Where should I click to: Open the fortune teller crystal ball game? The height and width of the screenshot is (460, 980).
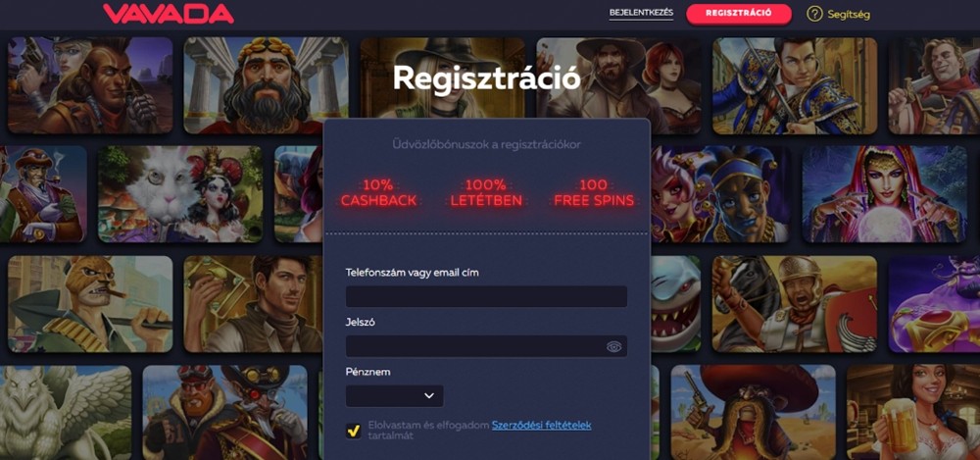click(x=884, y=194)
